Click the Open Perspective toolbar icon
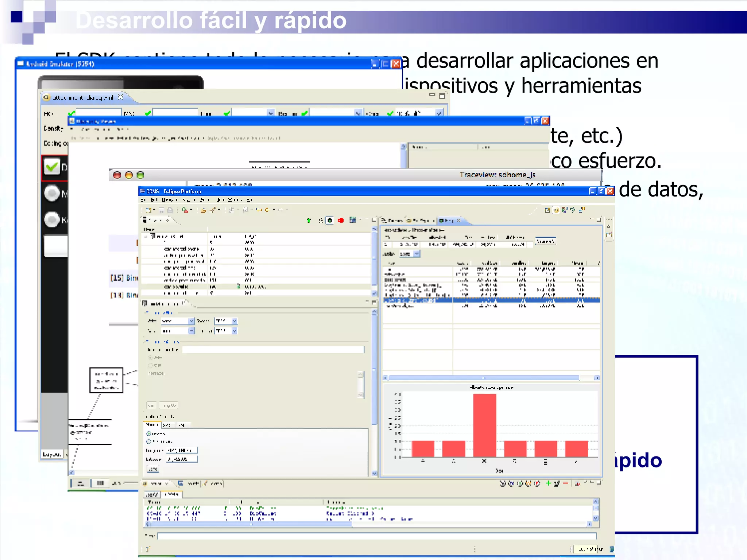This screenshot has width=747, height=560. 547,210
